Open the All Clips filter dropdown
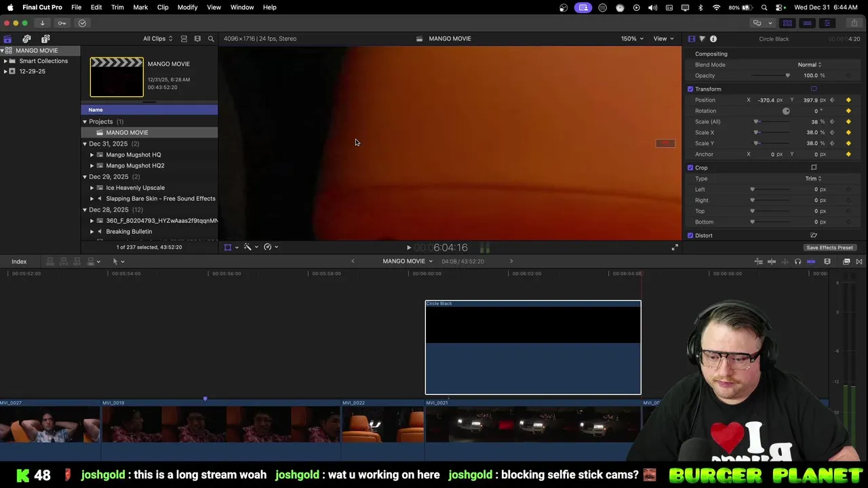The height and width of the screenshot is (488, 868). click(x=157, y=39)
